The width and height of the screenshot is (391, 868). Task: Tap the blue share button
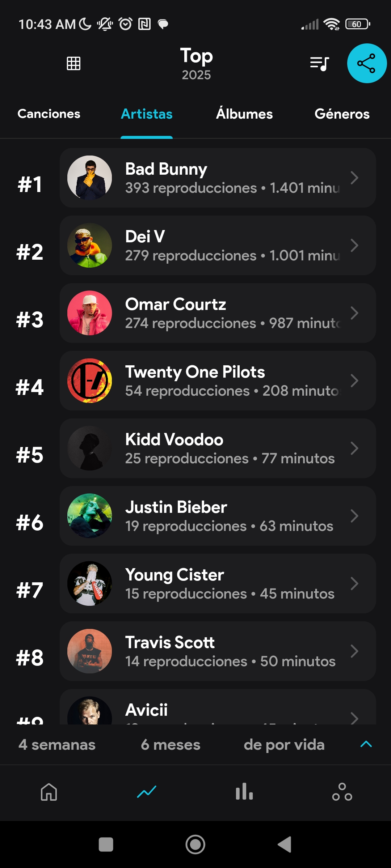(x=366, y=63)
